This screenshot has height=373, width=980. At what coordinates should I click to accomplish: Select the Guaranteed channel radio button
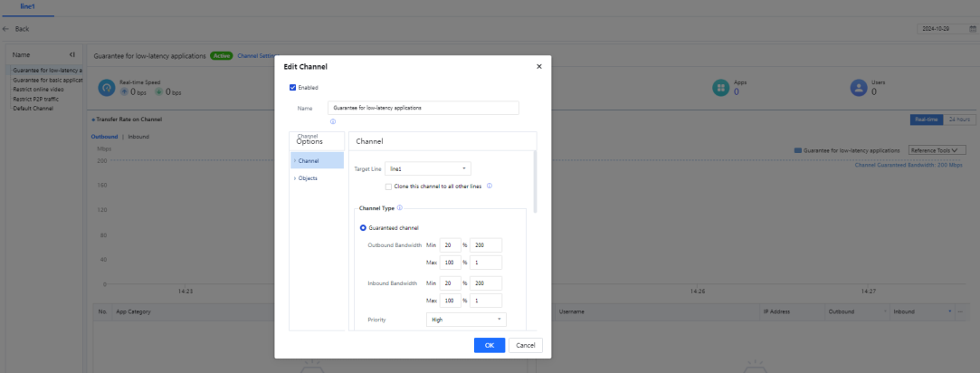coord(364,227)
